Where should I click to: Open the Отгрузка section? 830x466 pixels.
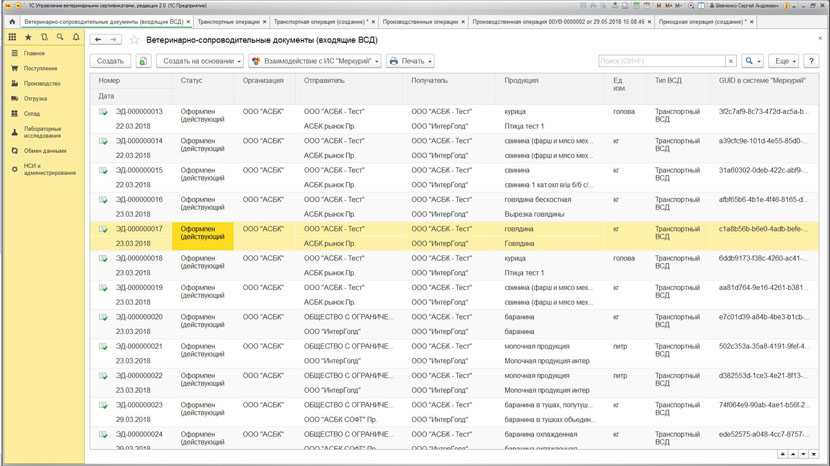click(35, 98)
